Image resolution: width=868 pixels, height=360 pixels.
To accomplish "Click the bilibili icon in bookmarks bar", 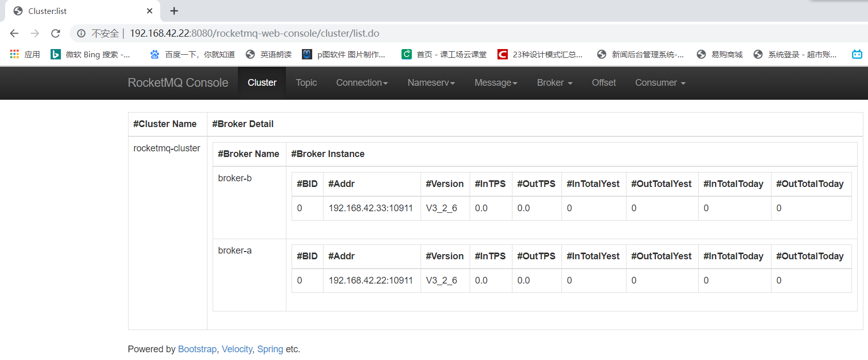I will 857,54.
